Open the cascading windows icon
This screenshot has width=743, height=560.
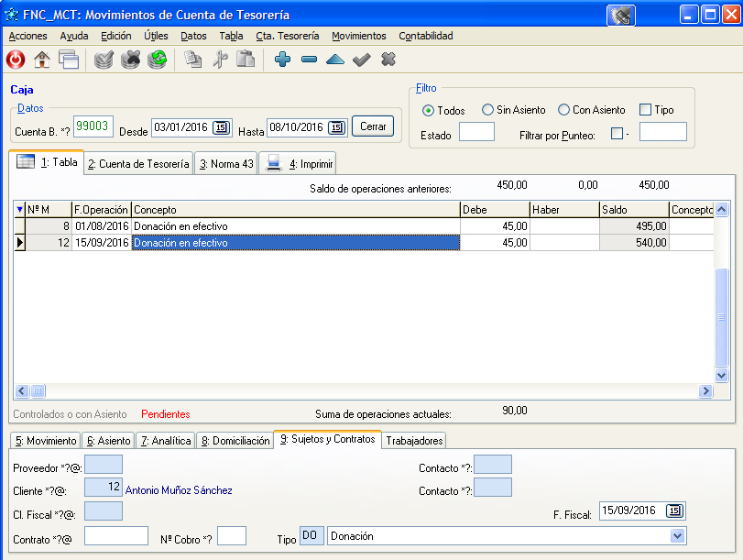69,60
